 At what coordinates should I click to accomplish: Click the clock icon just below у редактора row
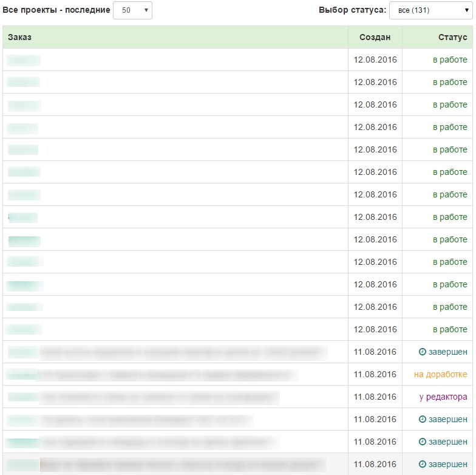click(423, 419)
